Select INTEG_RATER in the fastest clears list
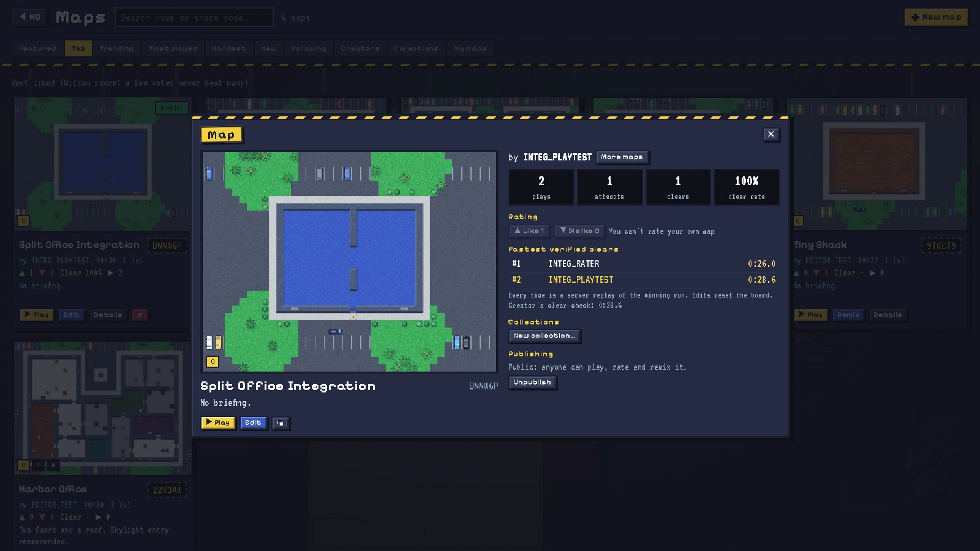Viewport: 980px width, 551px height. 643,264
